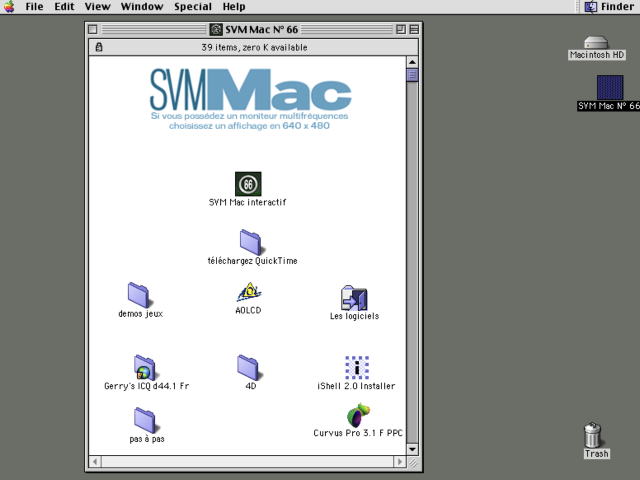Open the View menu
Viewport: 640px width, 480px height.
[98, 7]
